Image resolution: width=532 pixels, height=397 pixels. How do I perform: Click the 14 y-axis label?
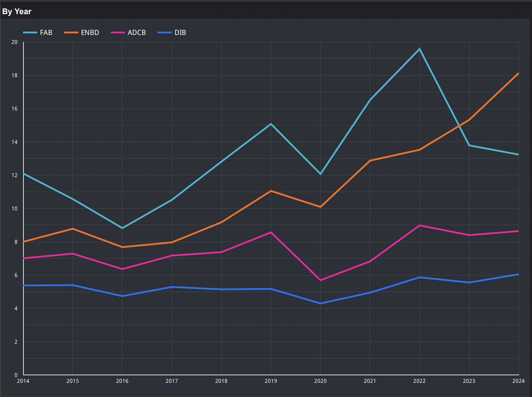(15, 142)
